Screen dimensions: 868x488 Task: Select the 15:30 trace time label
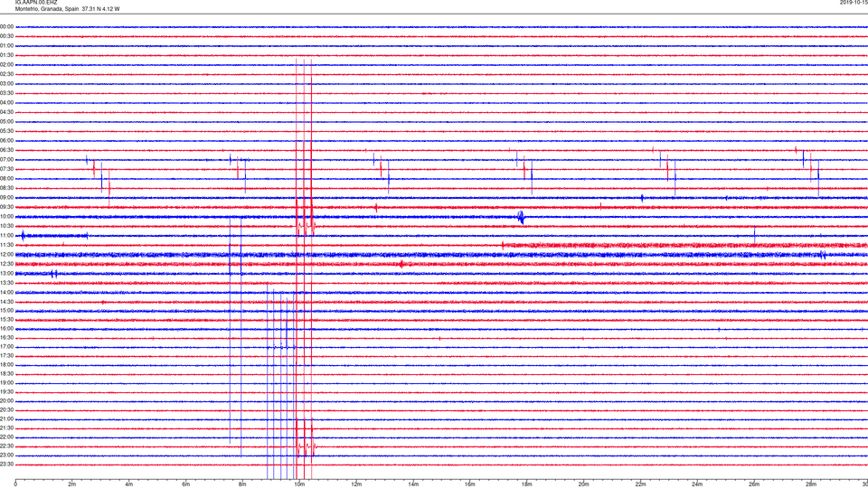7,320
